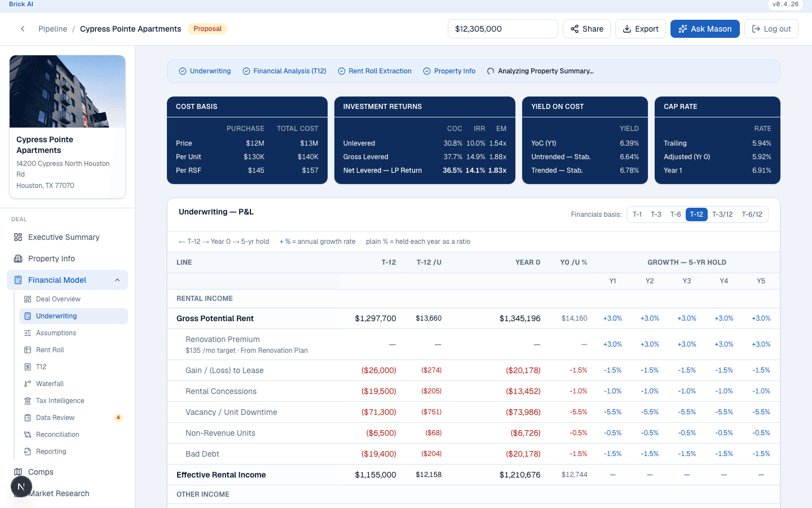This screenshot has width=812, height=508.
Task: Click the Proposal status badge
Action: click(208, 29)
